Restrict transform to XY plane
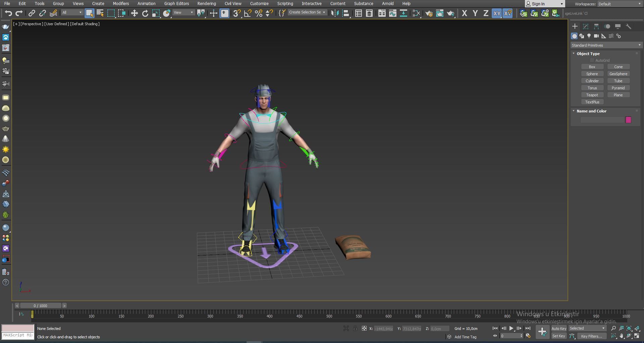 pos(497,13)
